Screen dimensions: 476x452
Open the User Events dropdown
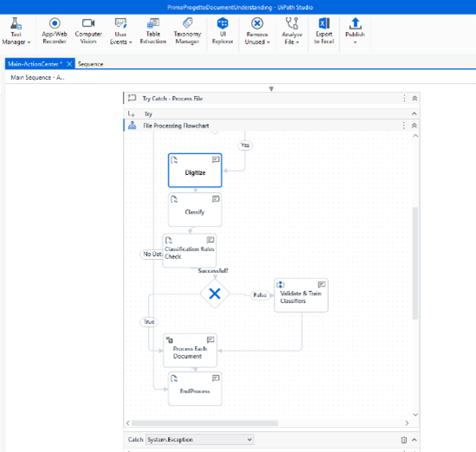pos(120,31)
